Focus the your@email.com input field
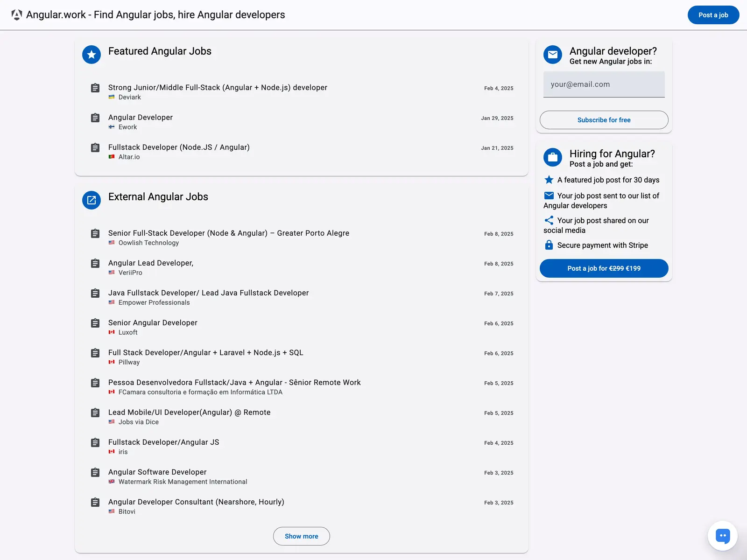This screenshot has width=747, height=560. coord(604,84)
